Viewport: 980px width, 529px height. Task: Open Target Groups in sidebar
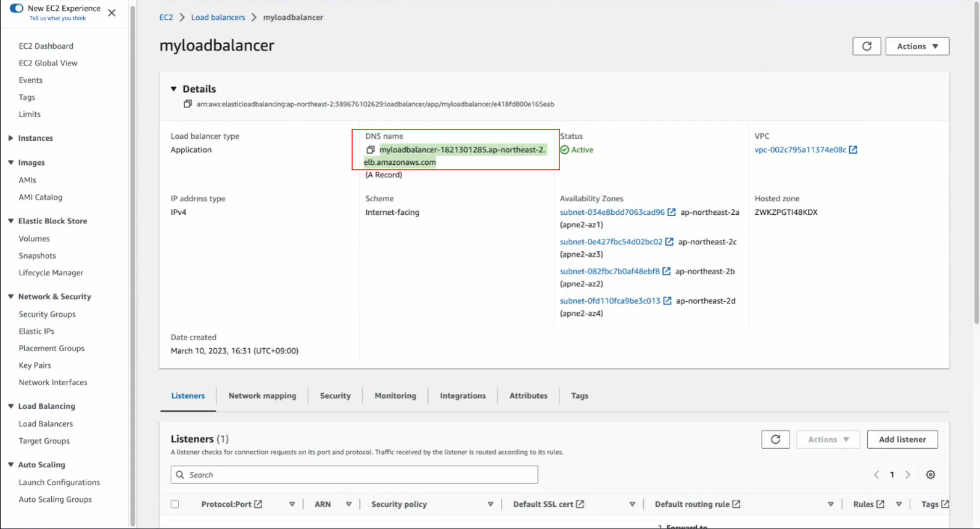coord(44,441)
